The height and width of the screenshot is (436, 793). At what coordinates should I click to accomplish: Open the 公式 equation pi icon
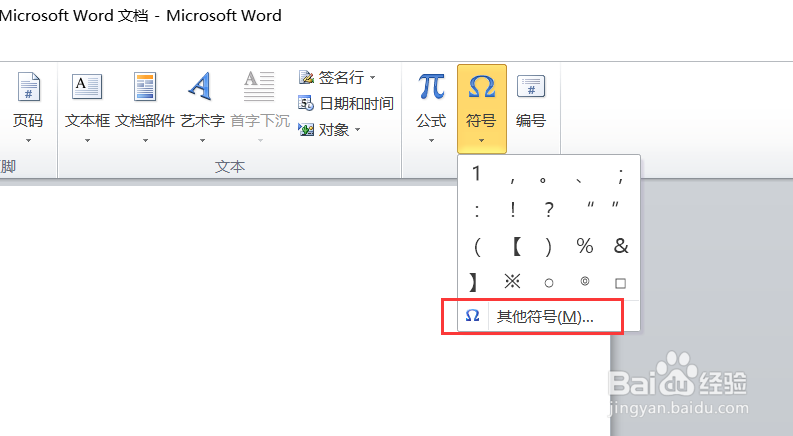pos(431,86)
